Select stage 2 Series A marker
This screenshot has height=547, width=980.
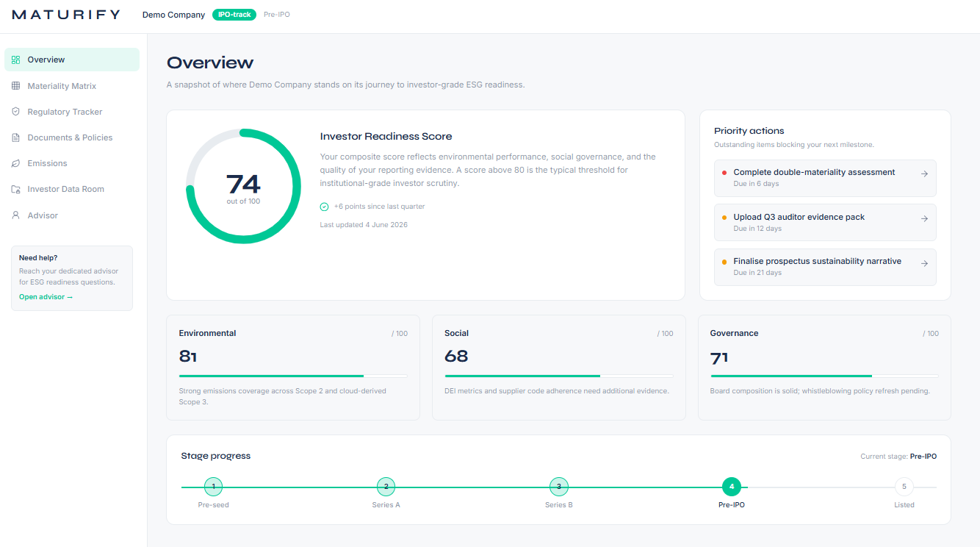[x=386, y=487]
